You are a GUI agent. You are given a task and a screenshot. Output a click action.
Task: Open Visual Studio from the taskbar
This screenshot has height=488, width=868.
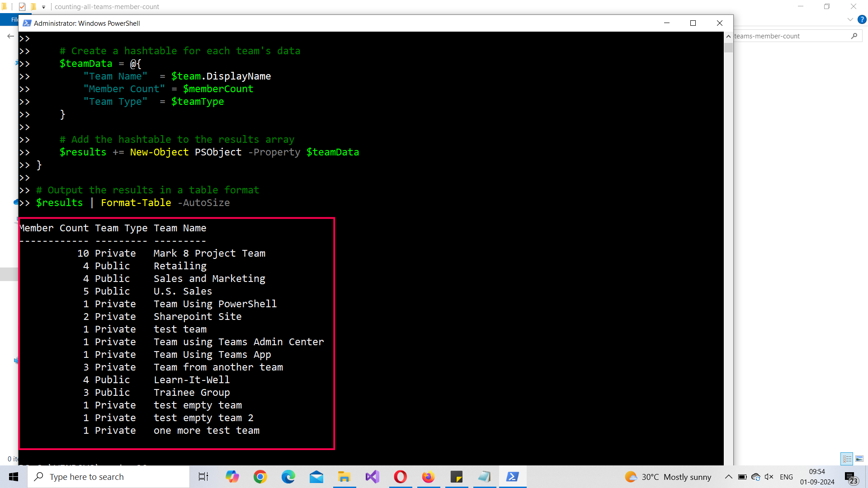tap(372, 477)
